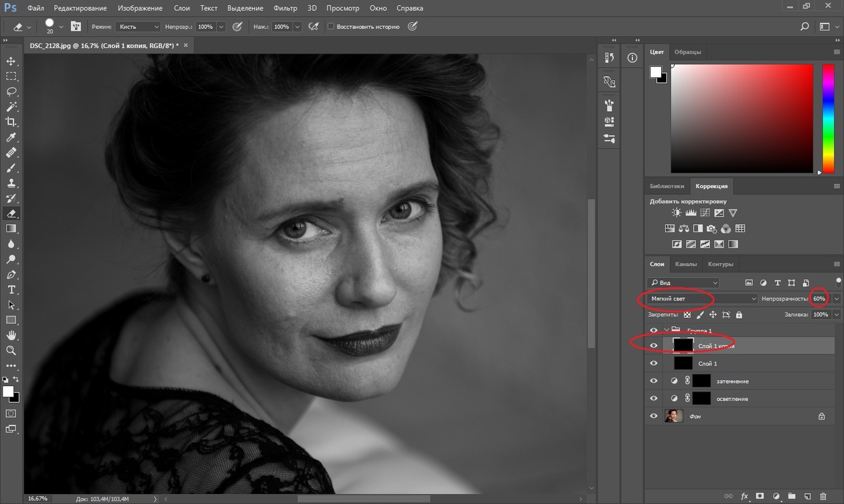The image size is (844, 504).
Task: Open the Фильтр menu
Action: click(x=285, y=8)
